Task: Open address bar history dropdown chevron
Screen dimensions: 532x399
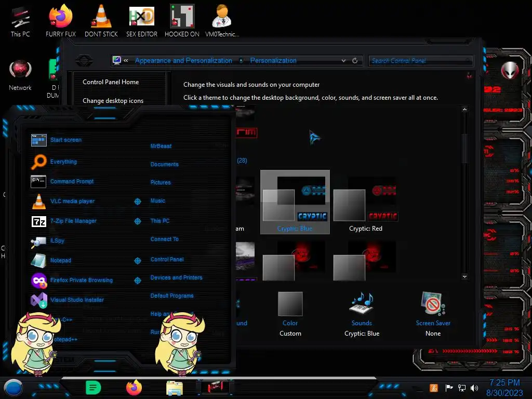Action: click(344, 61)
